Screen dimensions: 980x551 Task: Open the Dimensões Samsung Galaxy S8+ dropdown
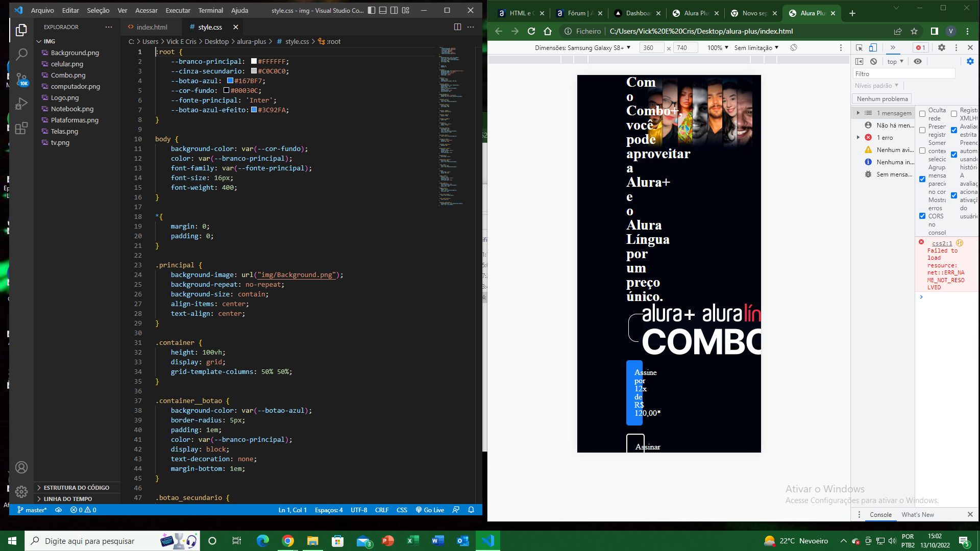click(582, 47)
